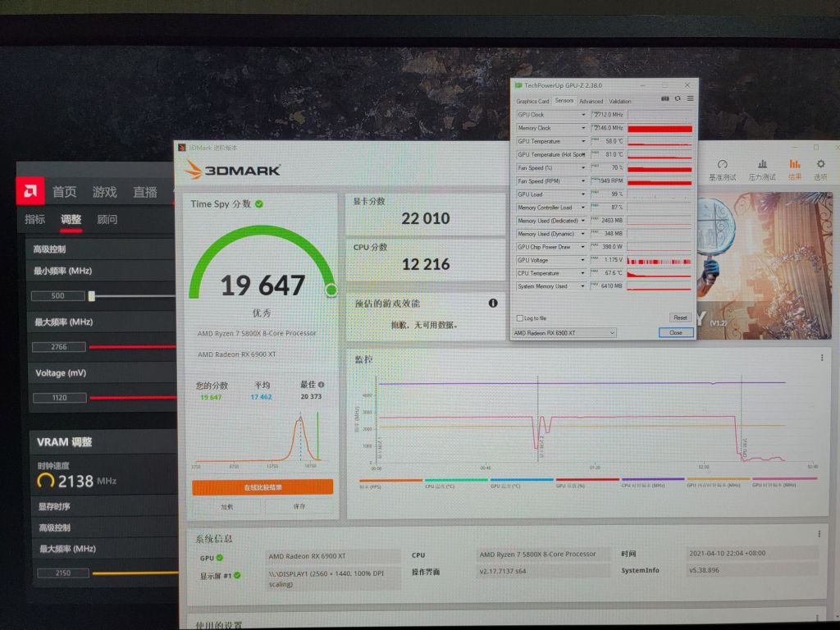This screenshot has height=630, width=840.
Task: Switch to GPU-Z Advanced tab
Action: [x=591, y=101]
